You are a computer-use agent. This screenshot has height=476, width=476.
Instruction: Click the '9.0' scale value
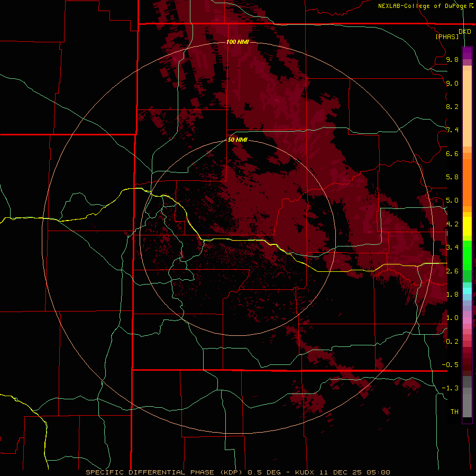(x=452, y=83)
